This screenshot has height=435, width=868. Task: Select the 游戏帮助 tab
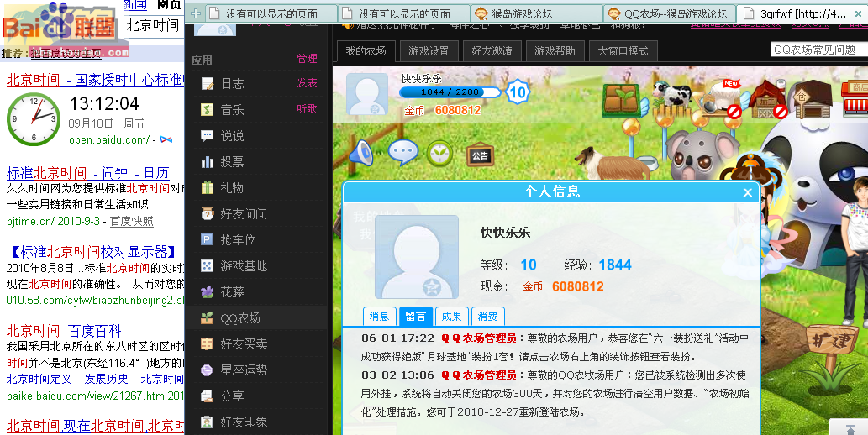tap(555, 51)
